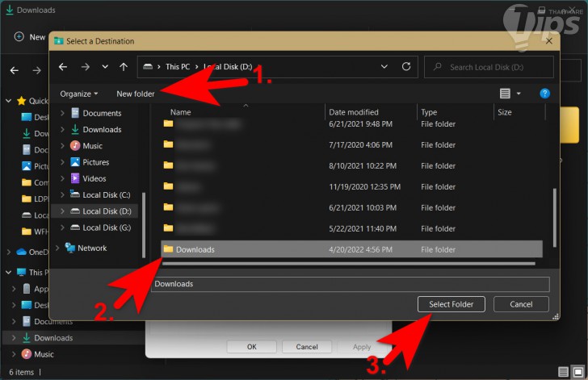The width and height of the screenshot is (588, 380).
Task: Click OK in the properties dialog behind
Action: [x=252, y=347]
